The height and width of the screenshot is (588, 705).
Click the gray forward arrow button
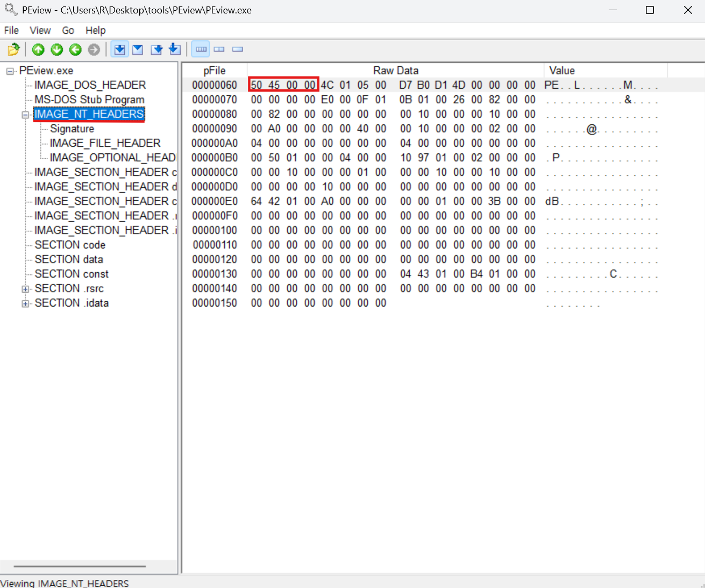(94, 49)
